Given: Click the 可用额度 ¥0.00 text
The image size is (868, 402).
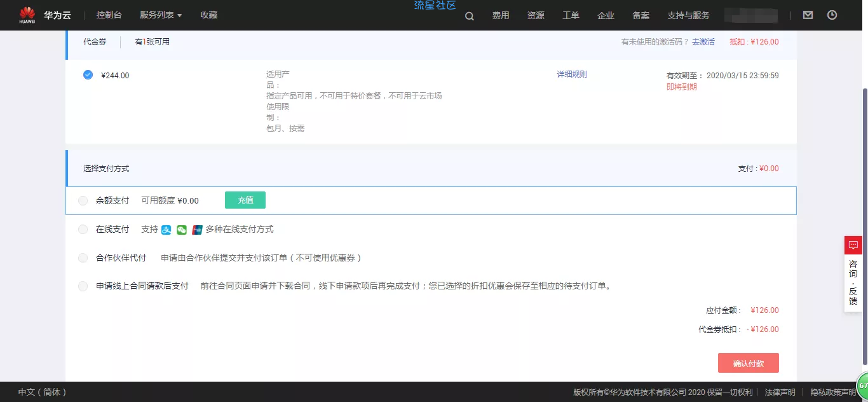Looking at the screenshot, I should click(170, 200).
